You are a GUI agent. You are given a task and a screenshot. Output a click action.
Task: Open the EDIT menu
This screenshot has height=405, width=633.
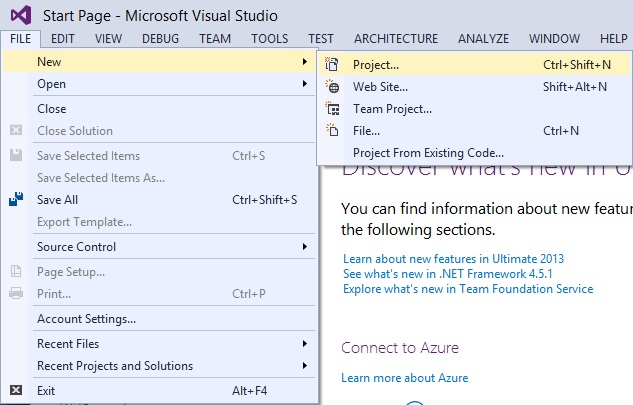tap(63, 39)
